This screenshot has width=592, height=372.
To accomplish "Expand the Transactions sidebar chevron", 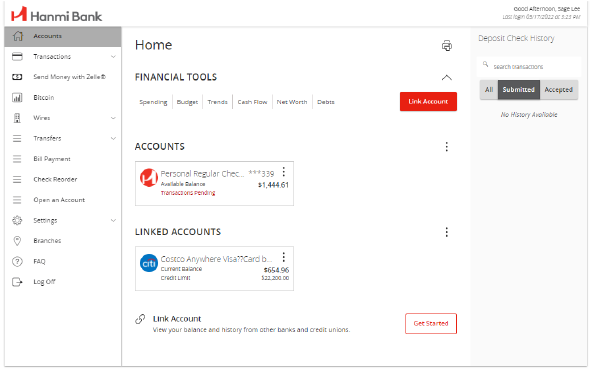I will tap(113, 57).
